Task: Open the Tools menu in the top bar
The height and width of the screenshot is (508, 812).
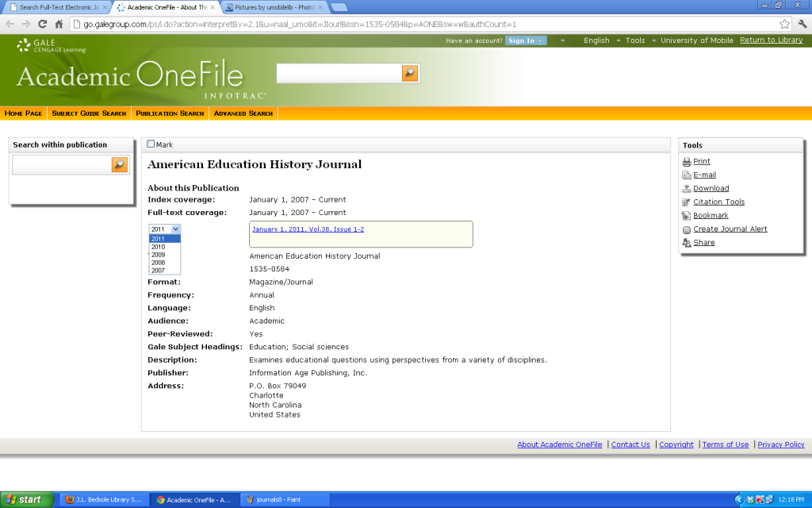Action: (634, 40)
